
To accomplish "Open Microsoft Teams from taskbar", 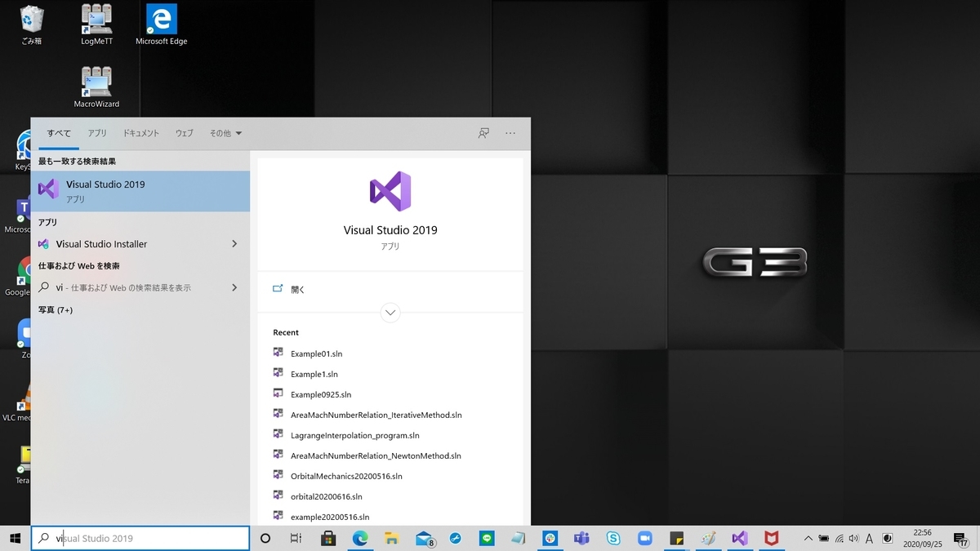I will tap(581, 538).
